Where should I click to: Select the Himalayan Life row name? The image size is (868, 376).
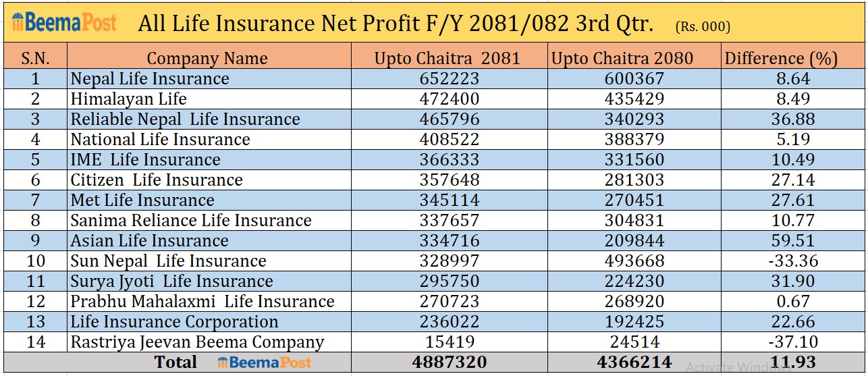[x=129, y=99]
